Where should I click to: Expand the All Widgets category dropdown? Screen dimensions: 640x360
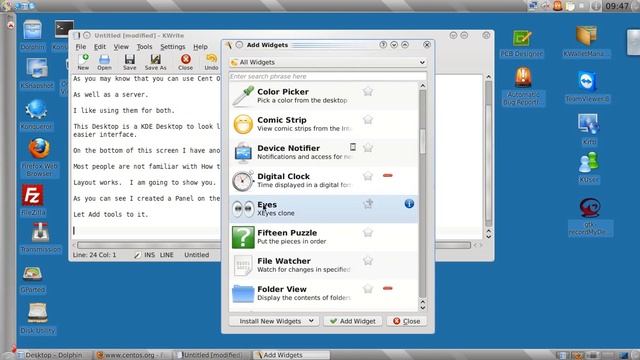coord(328,62)
